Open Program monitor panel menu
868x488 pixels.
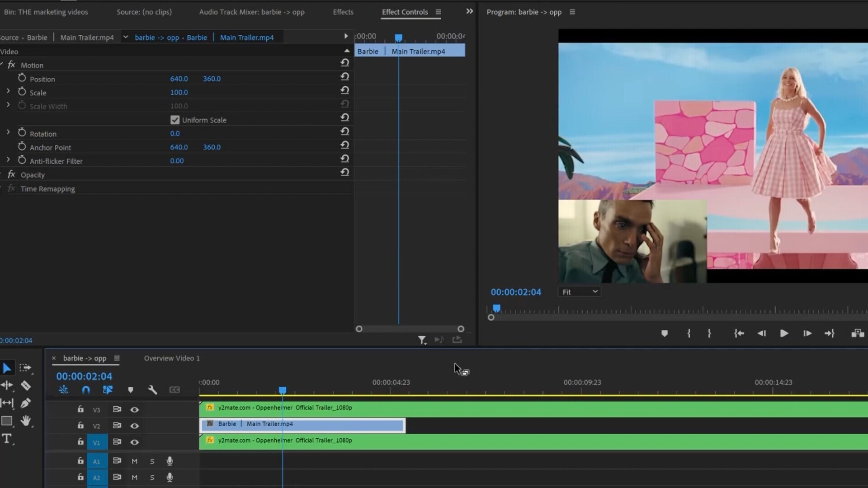click(572, 12)
